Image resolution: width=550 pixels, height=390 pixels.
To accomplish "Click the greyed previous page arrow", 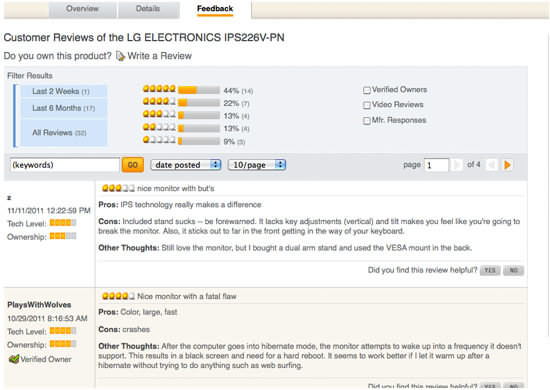I will (x=492, y=165).
